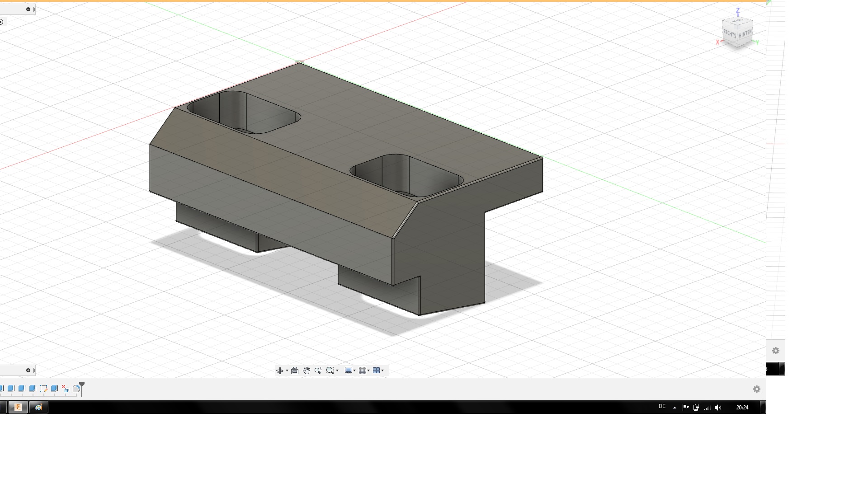
Task: Click the sketch feature in timeline
Action: click(x=43, y=389)
